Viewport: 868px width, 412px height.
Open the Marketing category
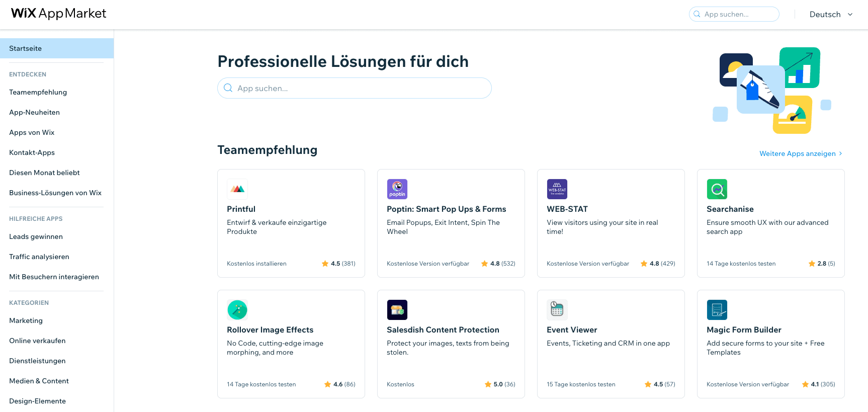(26, 320)
